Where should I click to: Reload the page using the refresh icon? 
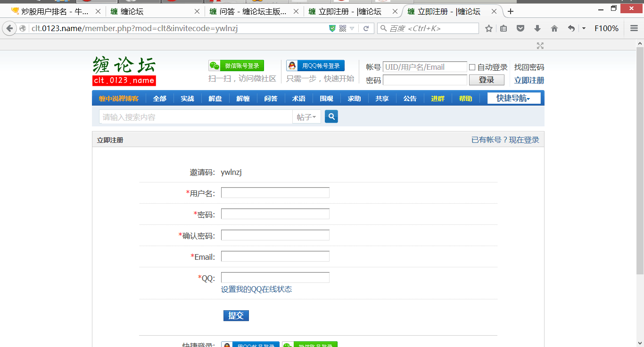pos(365,29)
